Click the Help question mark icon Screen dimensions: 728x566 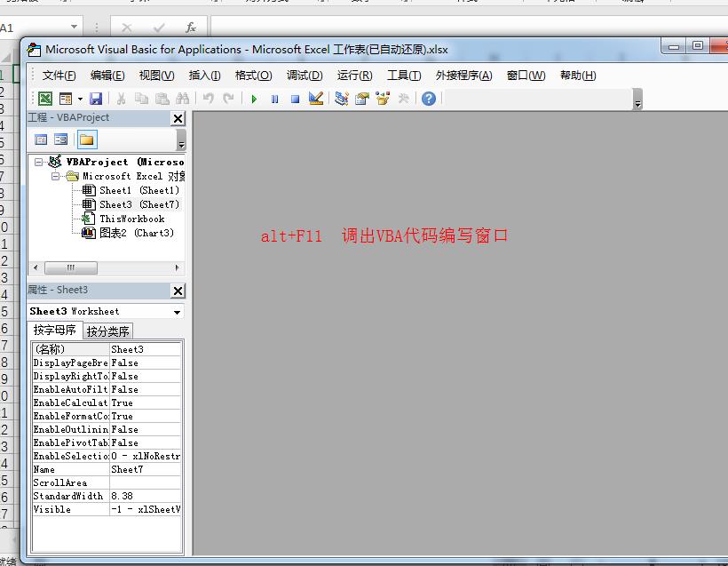pyautogui.click(x=429, y=99)
